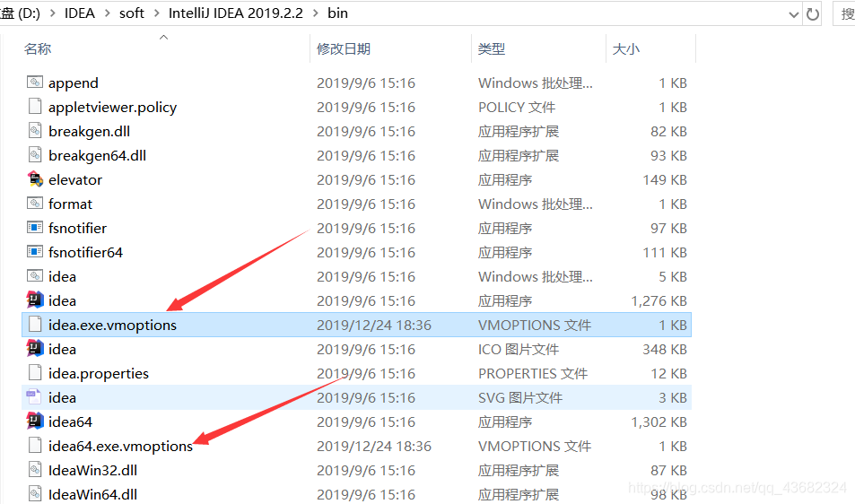
Task: Click the 2019/12/24 18:36 date of idea.exe.vmoptions
Action: (373, 326)
